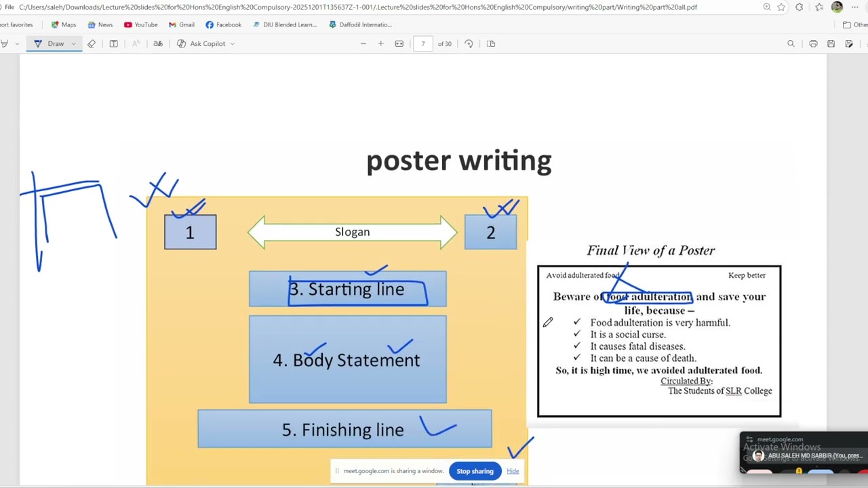The image size is (868, 488).
Task: Open the News bookmark
Action: (100, 24)
